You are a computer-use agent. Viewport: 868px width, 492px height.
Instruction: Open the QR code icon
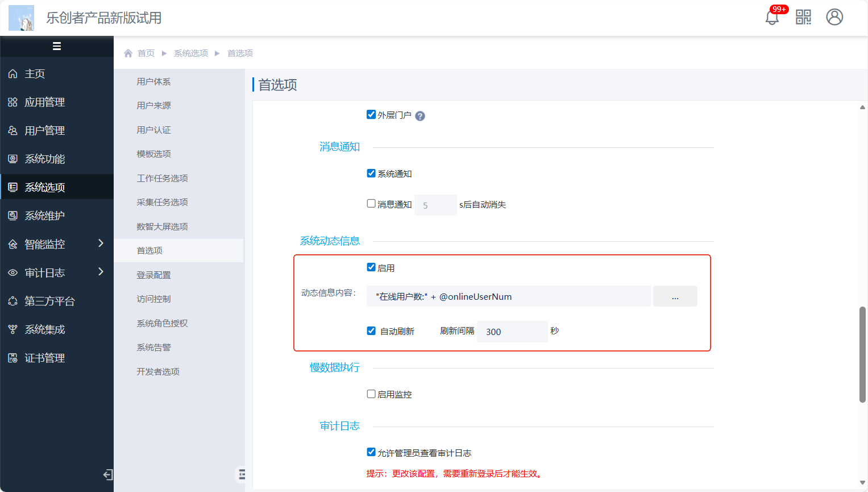point(803,17)
